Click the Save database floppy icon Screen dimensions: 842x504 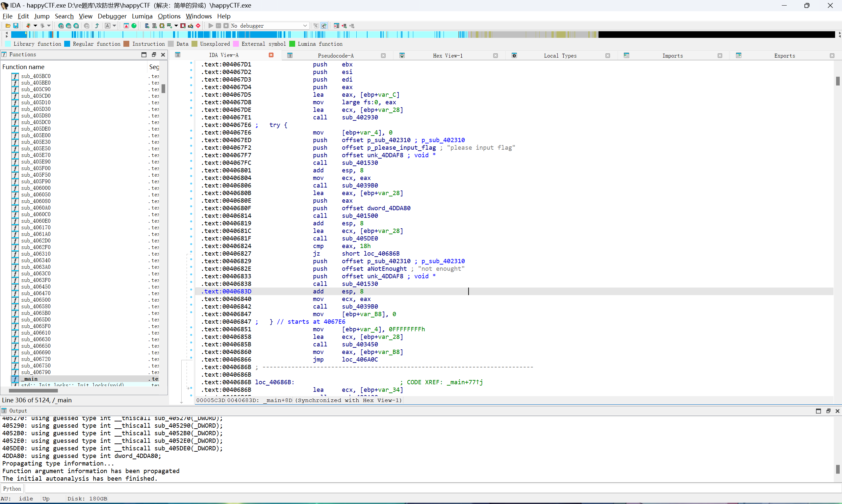pyautogui.click(x=15, y=26)
